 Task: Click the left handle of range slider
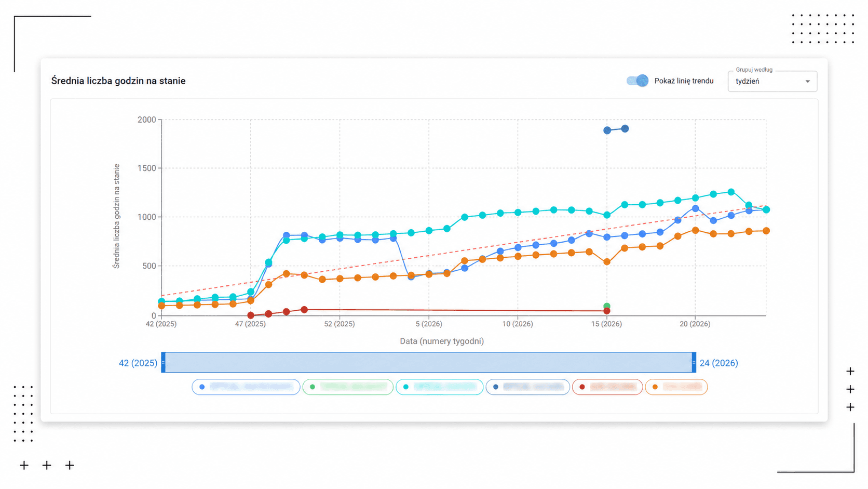pyautogui.click(x=163, y=362)
